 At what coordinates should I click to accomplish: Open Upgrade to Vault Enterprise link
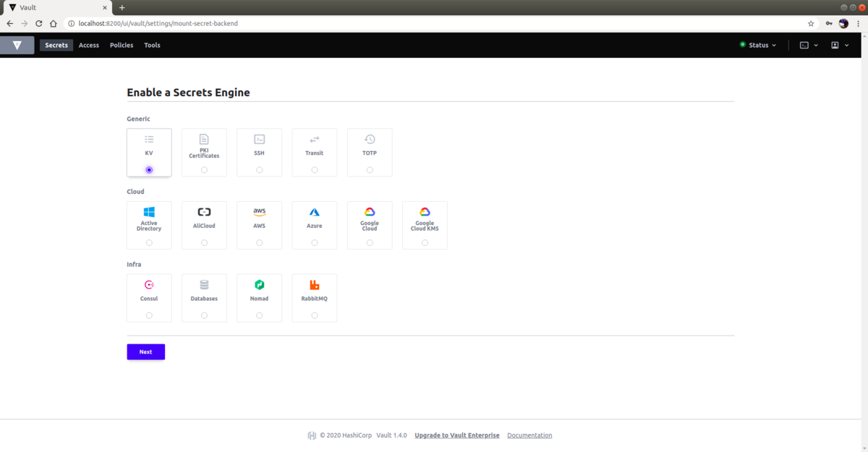tap(457, 435)
